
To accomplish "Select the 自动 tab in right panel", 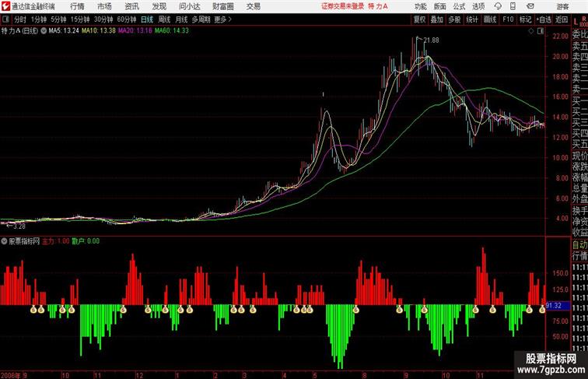I will 579,244.
